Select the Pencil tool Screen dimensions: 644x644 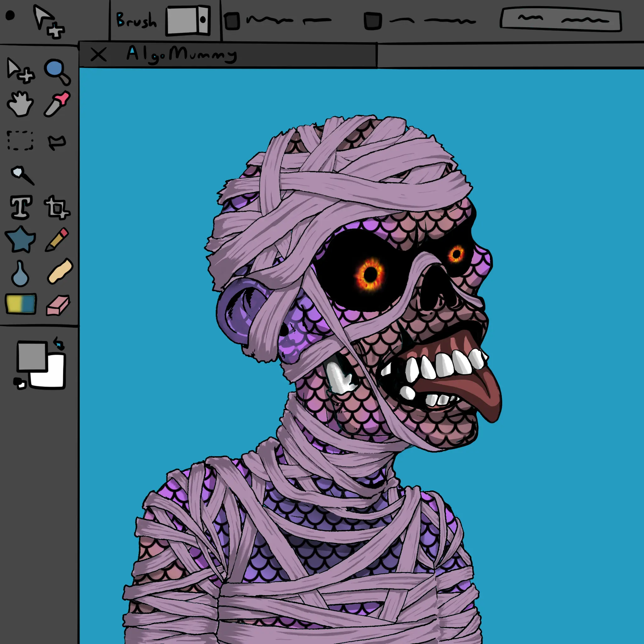(x=57, y=239)
